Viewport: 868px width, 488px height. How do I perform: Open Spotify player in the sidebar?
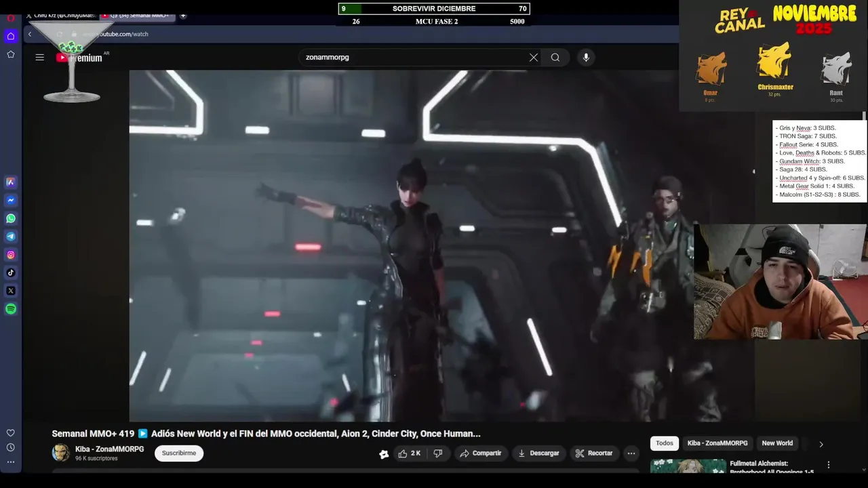pos(11,309)
